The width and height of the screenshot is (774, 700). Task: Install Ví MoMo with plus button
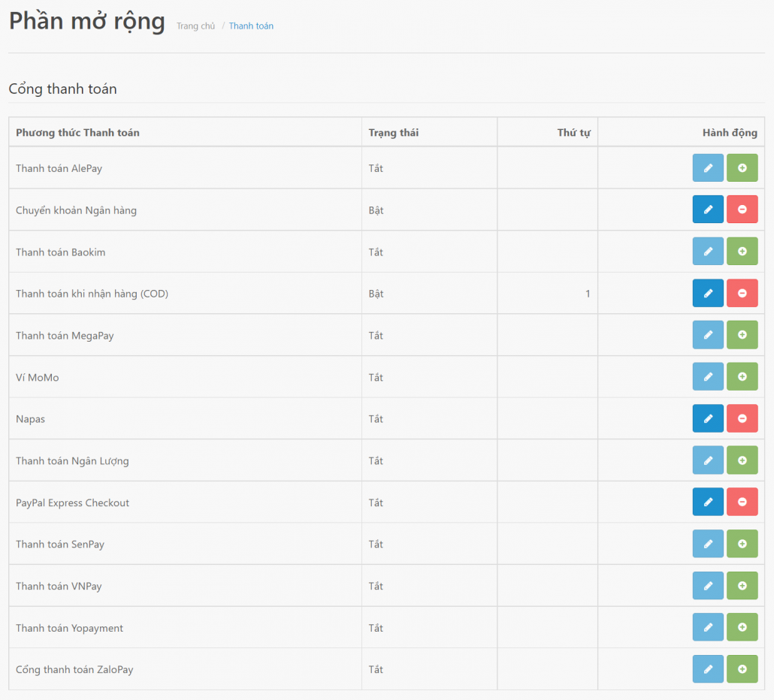tap(742, 376)
